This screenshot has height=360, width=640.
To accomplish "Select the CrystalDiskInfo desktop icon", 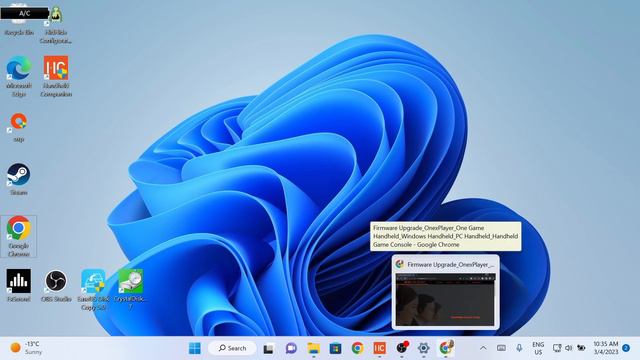I will (x=131, y=289).
